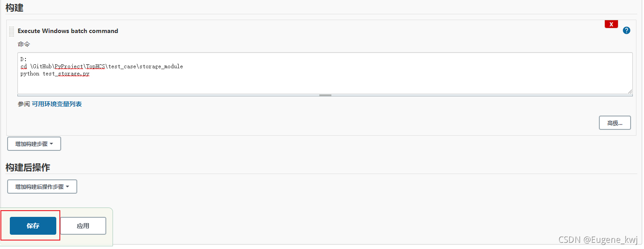Click the 命令 field label
This screenshot has width=644, height=249.
coord(24,44)
